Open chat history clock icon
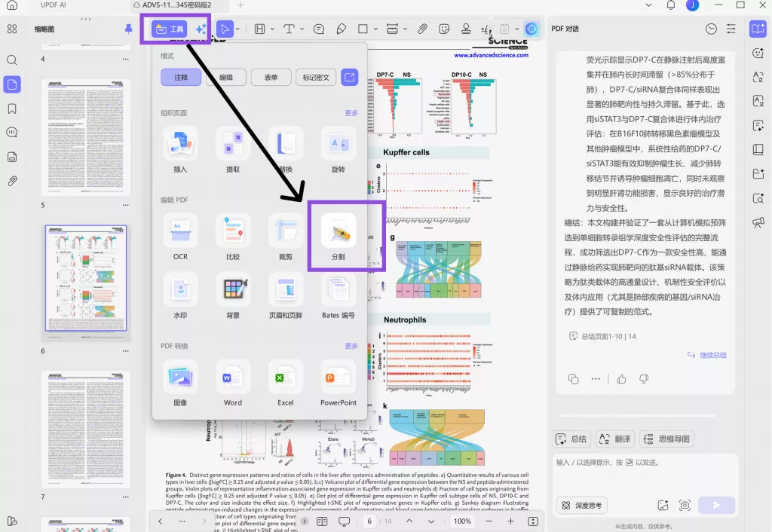 [x=711, y=29]
